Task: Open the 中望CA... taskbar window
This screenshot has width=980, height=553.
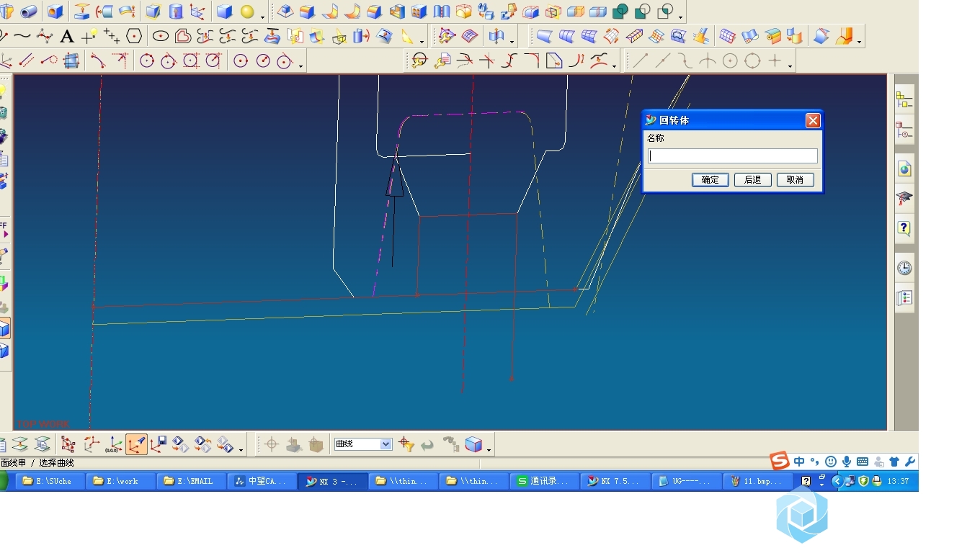Action: (x=262, y=481)
